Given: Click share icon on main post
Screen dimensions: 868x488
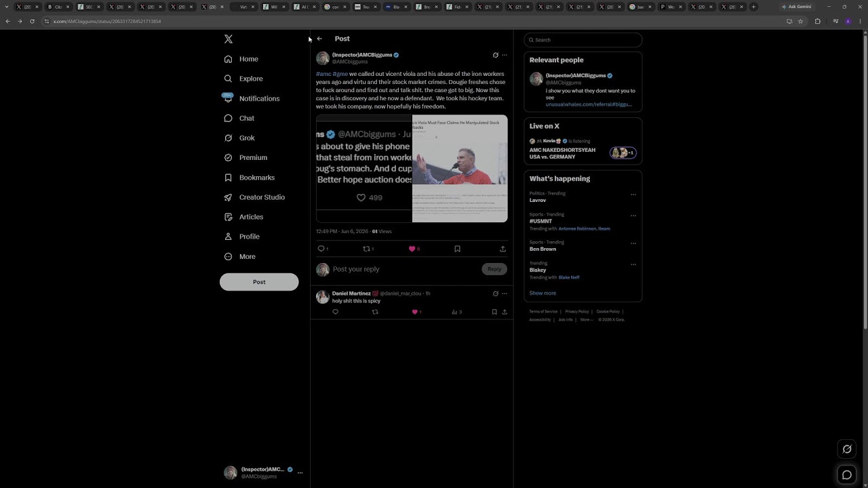Looking at the screenshot, I should (x=502, y=249).
